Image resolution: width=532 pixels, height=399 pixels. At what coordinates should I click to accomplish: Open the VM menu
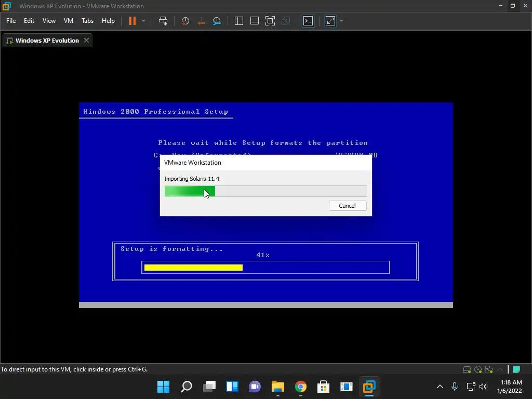coord(69,21)
